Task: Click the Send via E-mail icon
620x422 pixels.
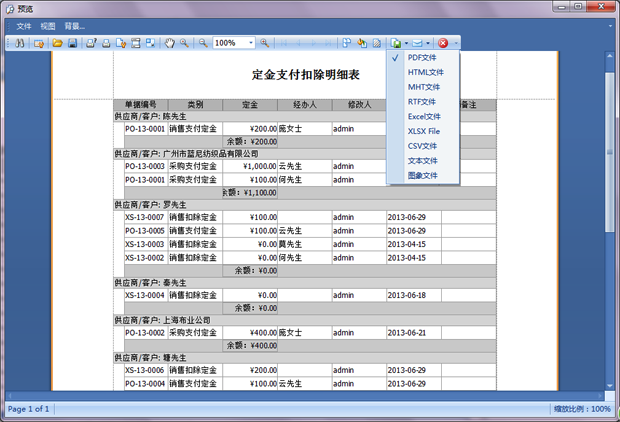Action: pos(418,43)
